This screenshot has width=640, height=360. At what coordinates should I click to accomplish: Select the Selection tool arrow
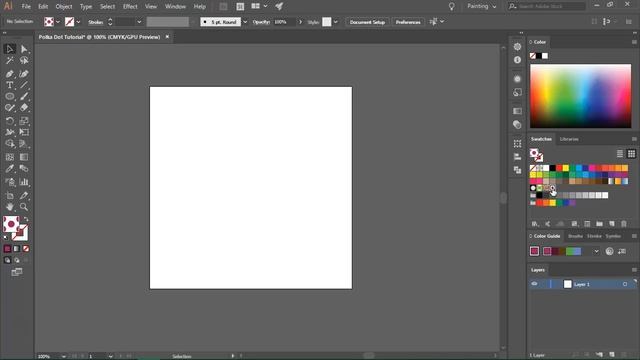9,49
